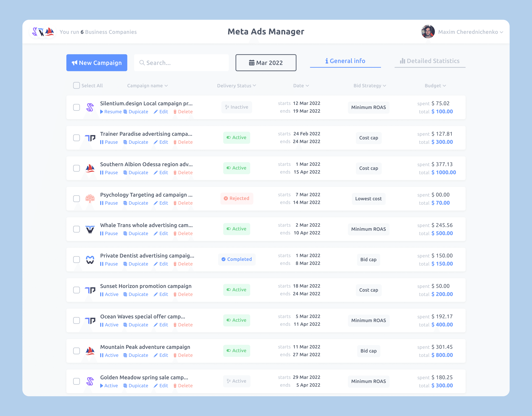Click the 6 Business Companies text

point(109,32)
